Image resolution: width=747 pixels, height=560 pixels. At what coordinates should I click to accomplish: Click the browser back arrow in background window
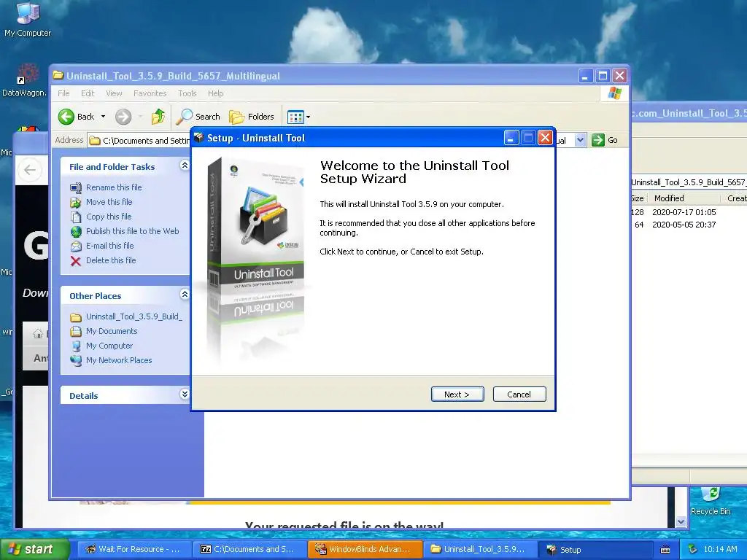coord(30,170)
